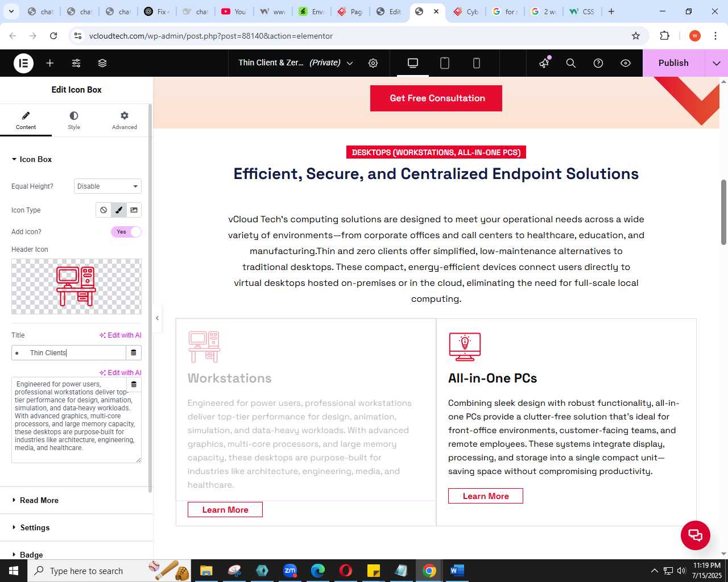Viewport: 728px width, 582px height.
Task: Open the red chat bubble widget
Action: 696,535
